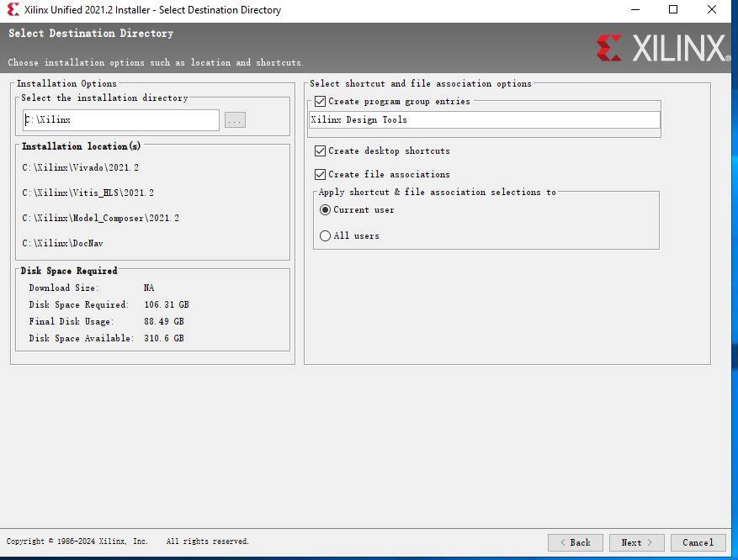
Task: Proceed with the Next button
Action: (636, 542)
